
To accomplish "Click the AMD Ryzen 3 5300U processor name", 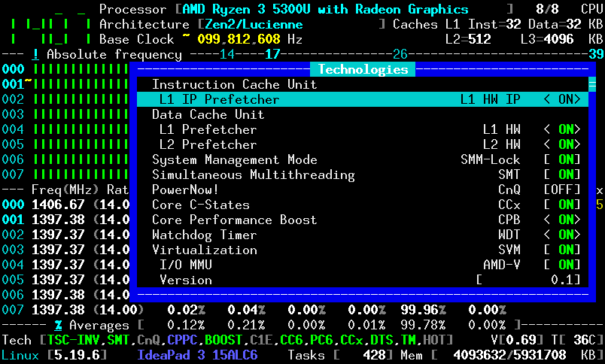I will 325,9.
